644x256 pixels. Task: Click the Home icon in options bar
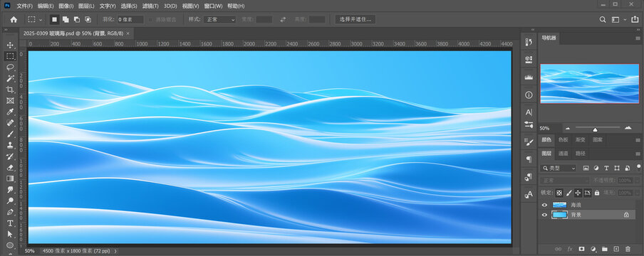point(14,19)
